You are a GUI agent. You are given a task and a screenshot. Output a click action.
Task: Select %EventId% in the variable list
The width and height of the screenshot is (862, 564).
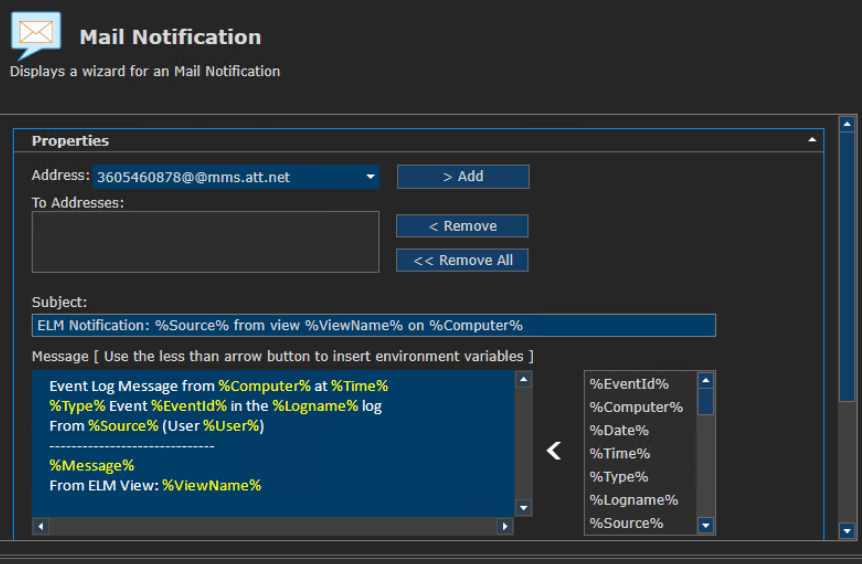pyautogui.click(x=629, y=384)
